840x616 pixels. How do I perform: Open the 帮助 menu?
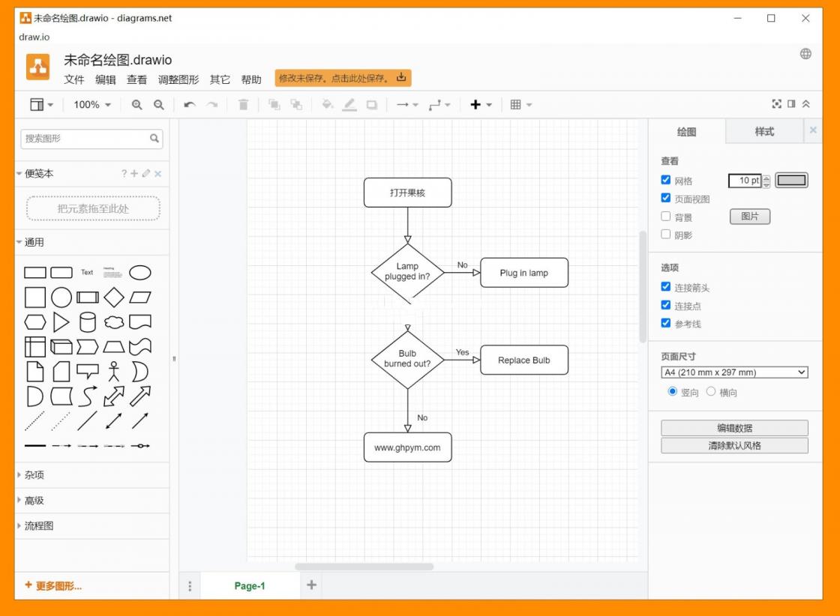pos(251,79)
